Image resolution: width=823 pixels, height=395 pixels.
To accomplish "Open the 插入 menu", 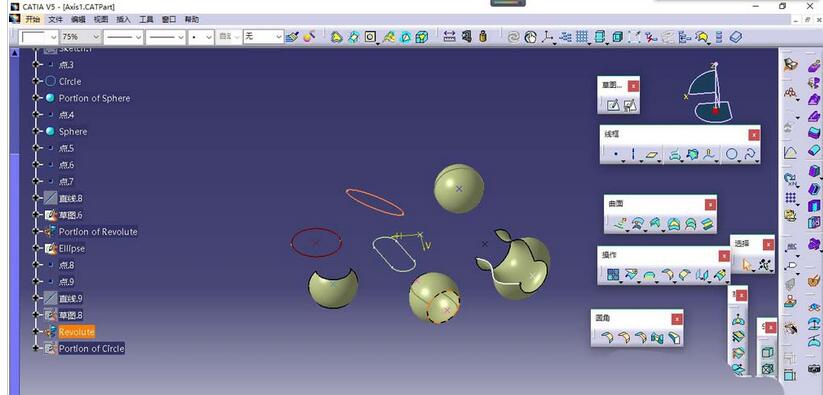I will click(123, 19).
